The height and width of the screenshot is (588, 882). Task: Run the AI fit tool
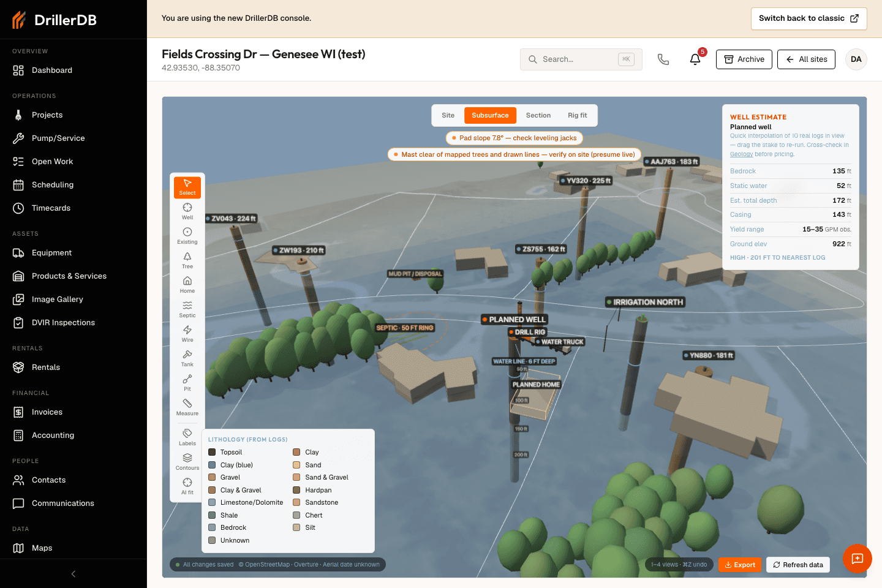[x=187, y=487]
